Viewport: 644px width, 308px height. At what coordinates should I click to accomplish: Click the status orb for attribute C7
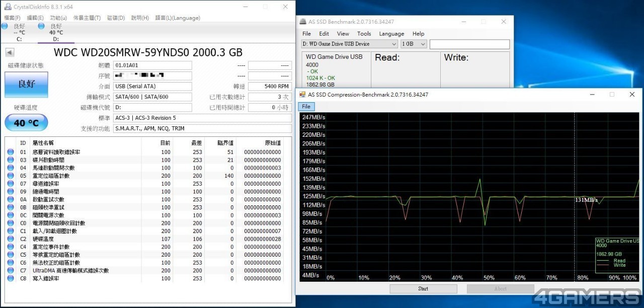pos(11,270)
